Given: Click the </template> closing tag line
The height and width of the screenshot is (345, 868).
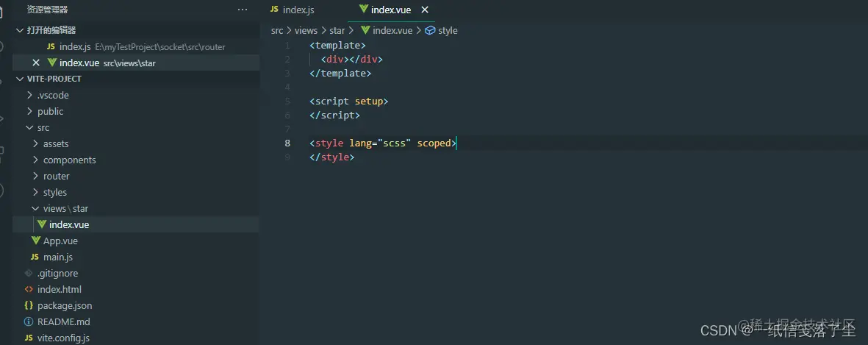Looking at the screenshot, I should click(340, 73).
